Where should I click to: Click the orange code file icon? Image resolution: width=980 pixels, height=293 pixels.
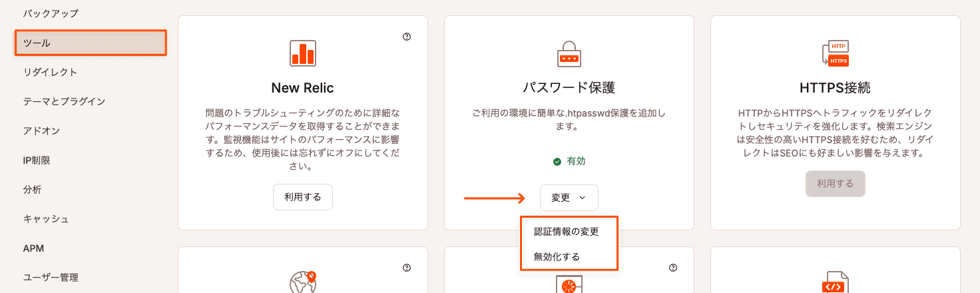(x=835, y=283)
